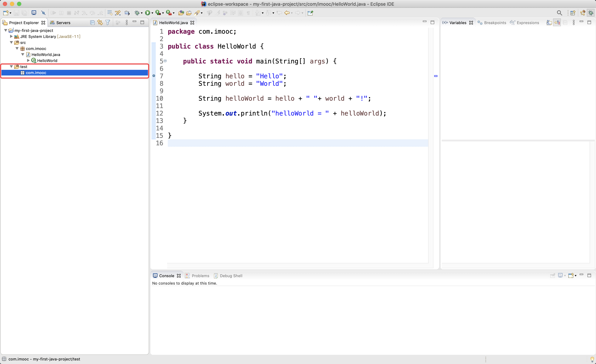Switch to the Expressions tab
This screenshot has height=364, width=596.
(x=524, y=23)
